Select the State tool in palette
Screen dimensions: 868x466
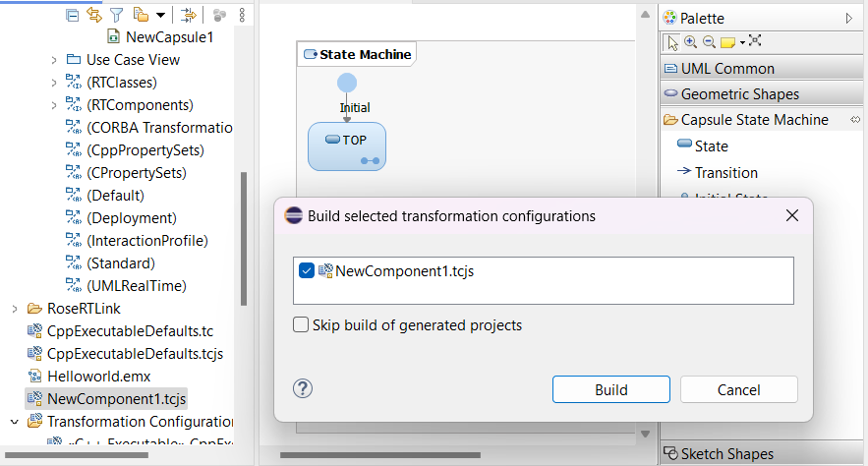point(711,146)
